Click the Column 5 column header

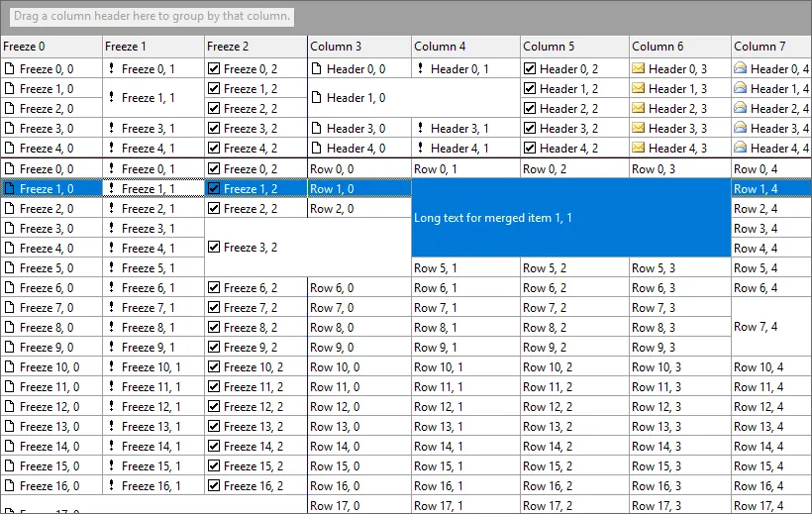pyautogui.click(x=574, y=47)
